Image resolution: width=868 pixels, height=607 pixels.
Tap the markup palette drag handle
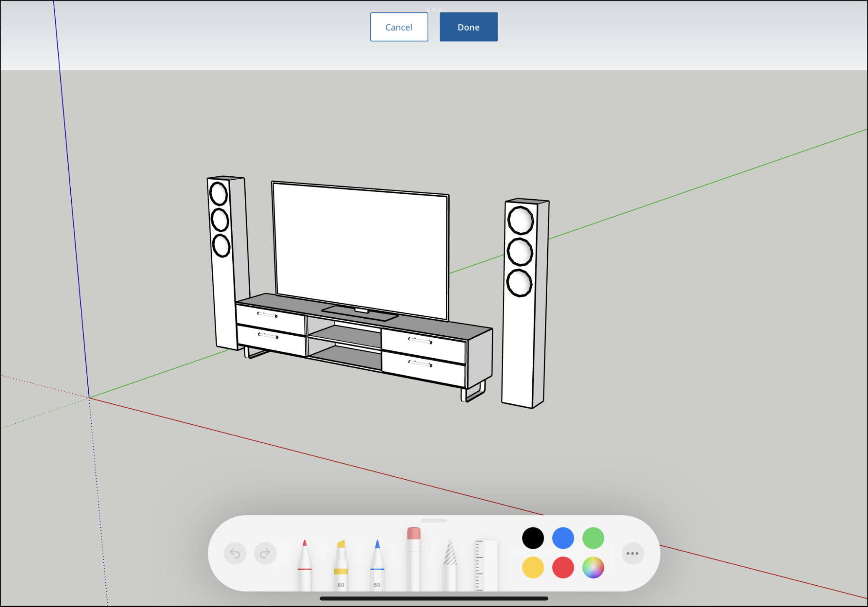pos(434,520)
